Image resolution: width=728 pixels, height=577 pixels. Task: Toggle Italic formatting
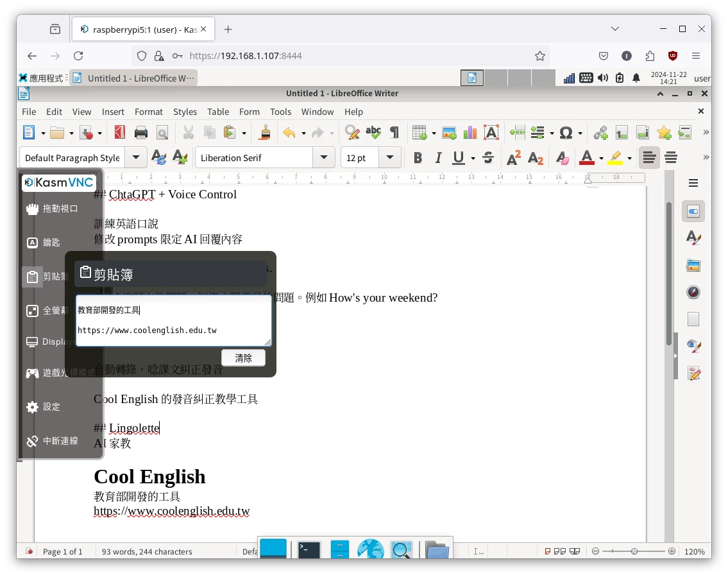click(x=439, y=158)
